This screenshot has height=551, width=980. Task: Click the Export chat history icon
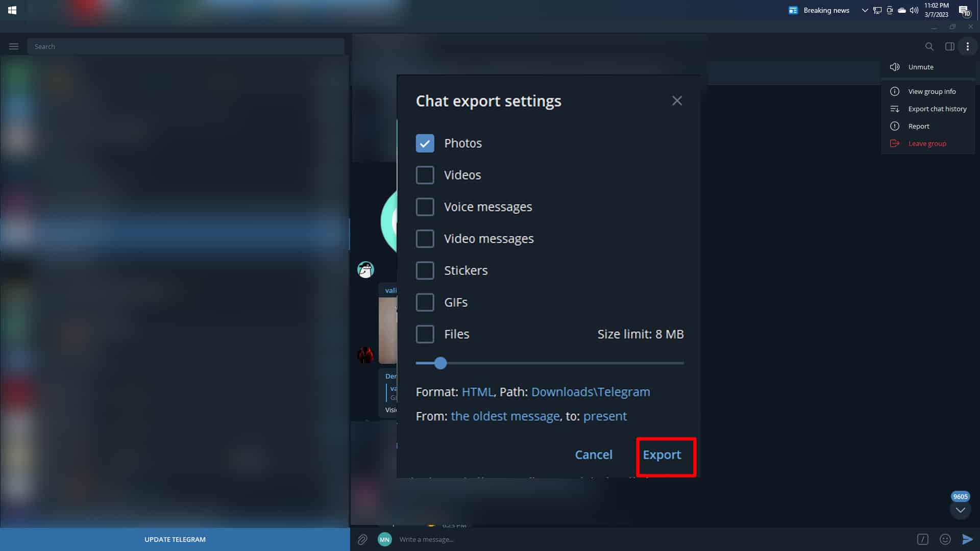coord(895,108)
